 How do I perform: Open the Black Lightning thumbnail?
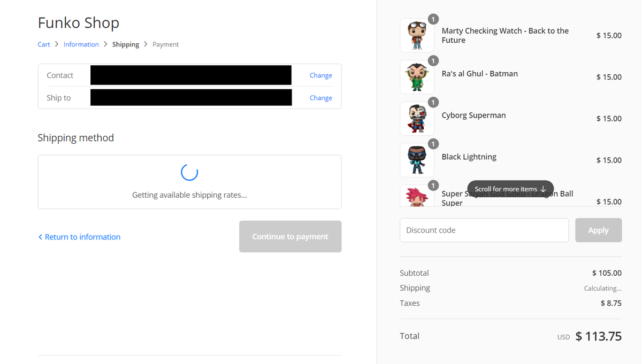coord(417,160)
